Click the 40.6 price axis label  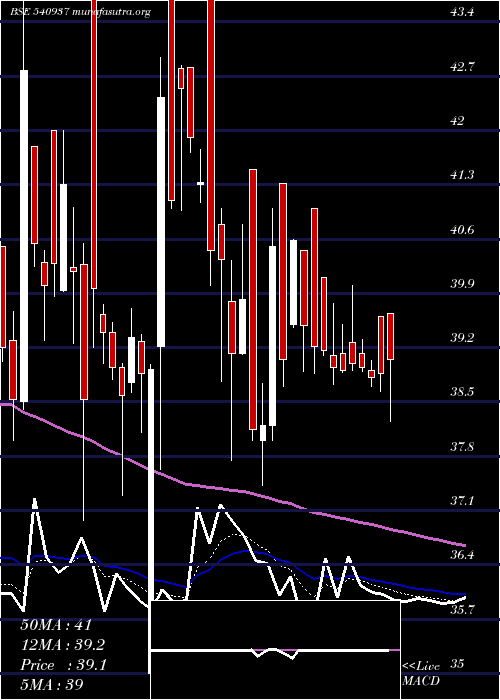pos(462,230)
